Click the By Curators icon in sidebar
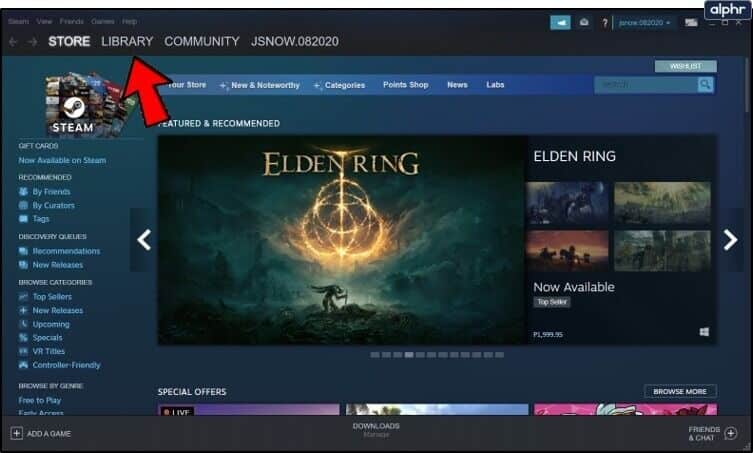Viewport: 753px width, 453px height. (23, 205)
